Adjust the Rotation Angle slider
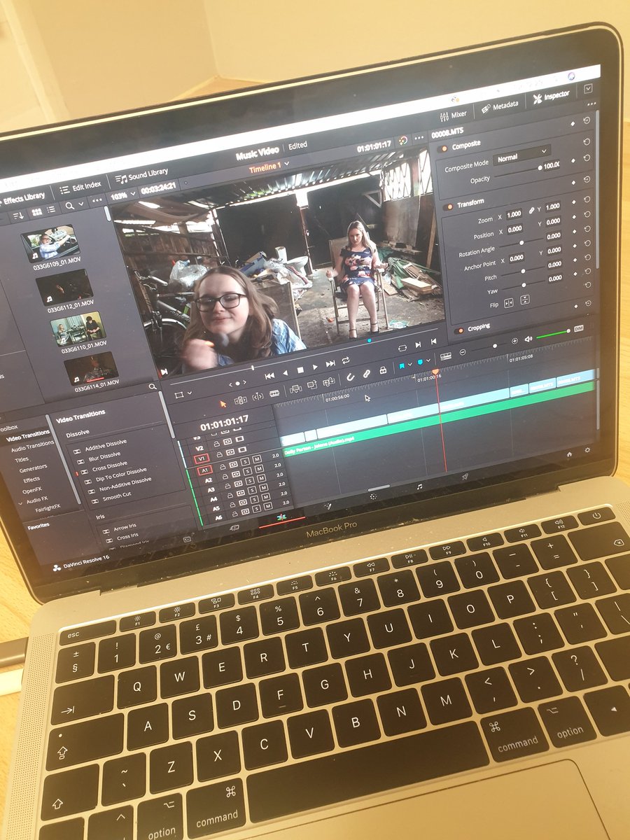This screenshot has width=630, height=840. click(522, 244)
